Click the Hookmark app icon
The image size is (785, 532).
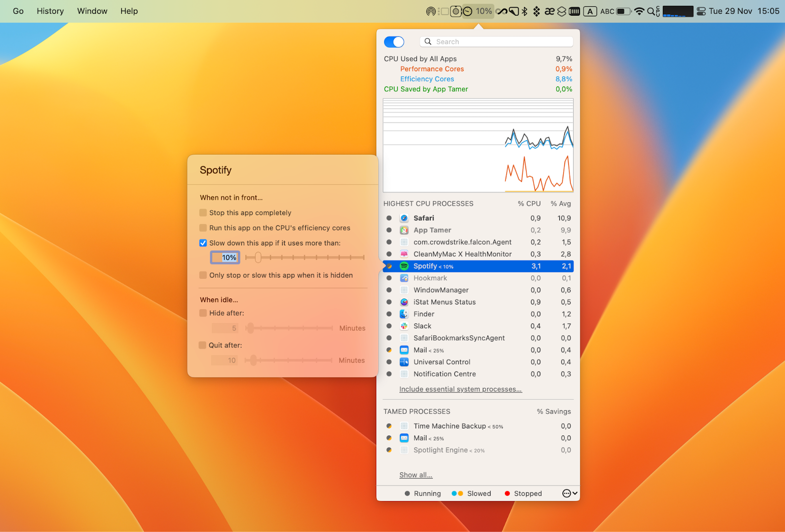pyautogui.click(x=404, y=278)
